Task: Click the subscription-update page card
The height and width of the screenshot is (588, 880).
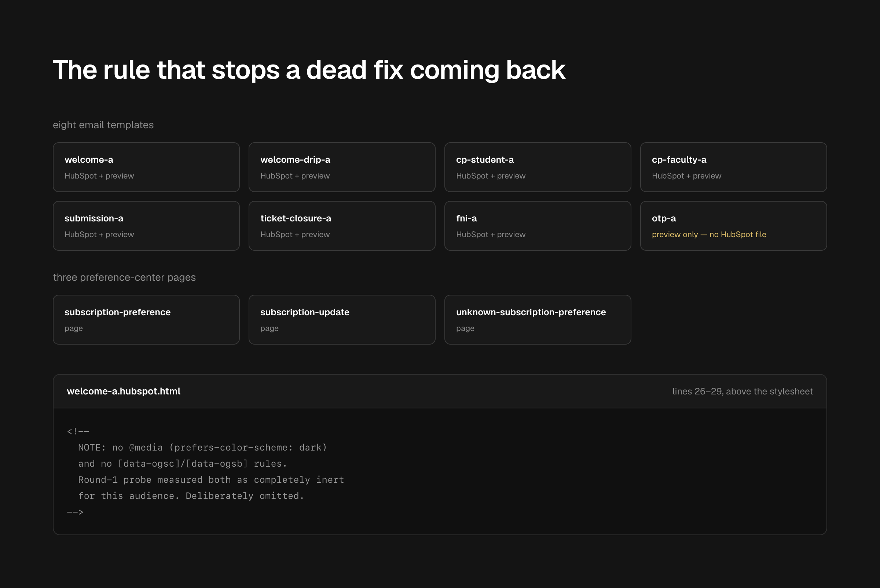Action: pyautogui.click(x=342, y=320)
